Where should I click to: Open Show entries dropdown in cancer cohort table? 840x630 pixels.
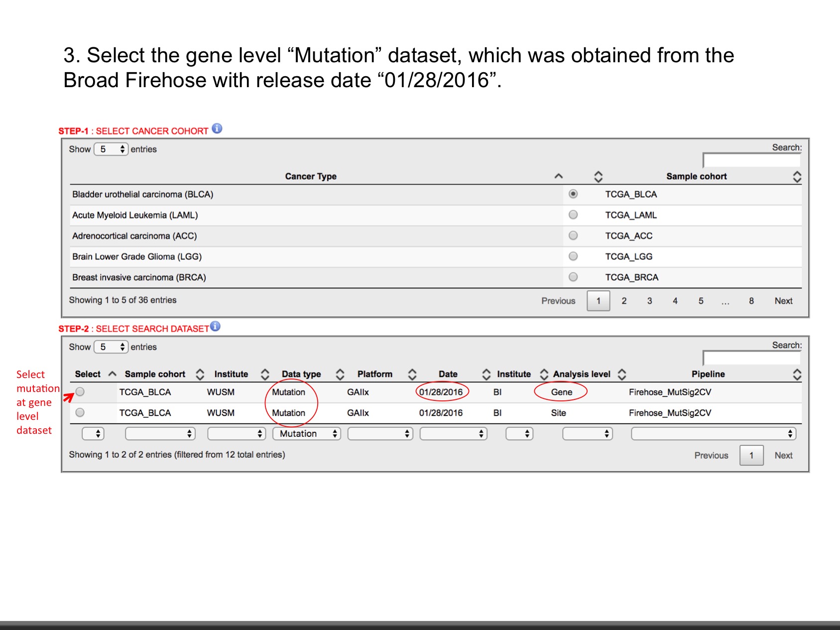[111, 149]
